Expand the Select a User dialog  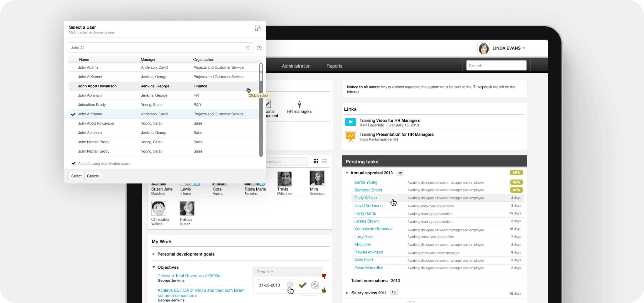(258, 28)
